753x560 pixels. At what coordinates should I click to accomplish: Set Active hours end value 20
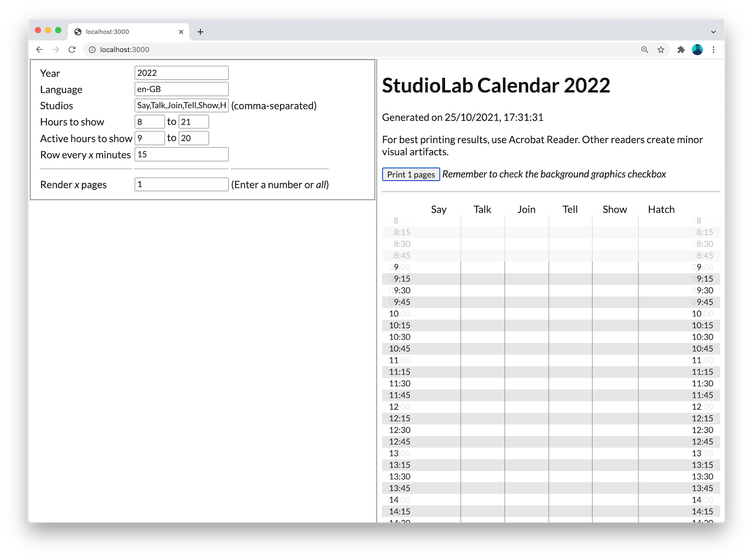click(194, 138)
